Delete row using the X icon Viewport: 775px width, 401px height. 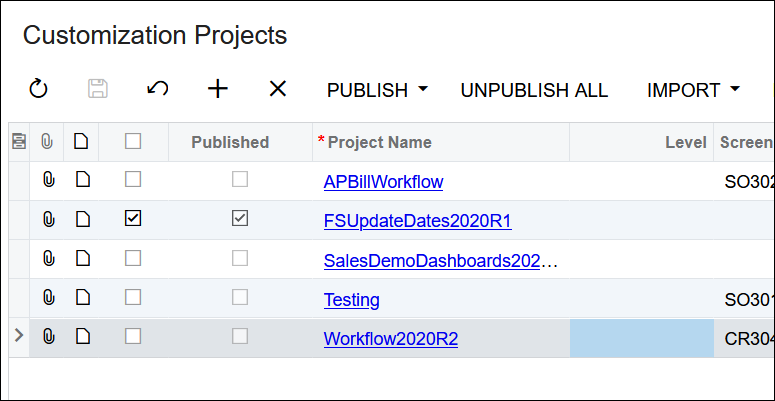pyautogui.click(x=277, y=90)
